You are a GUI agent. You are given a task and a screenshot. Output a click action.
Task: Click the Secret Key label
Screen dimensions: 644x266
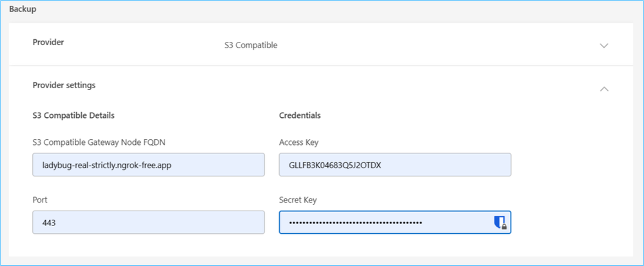(x=298, y=200)
